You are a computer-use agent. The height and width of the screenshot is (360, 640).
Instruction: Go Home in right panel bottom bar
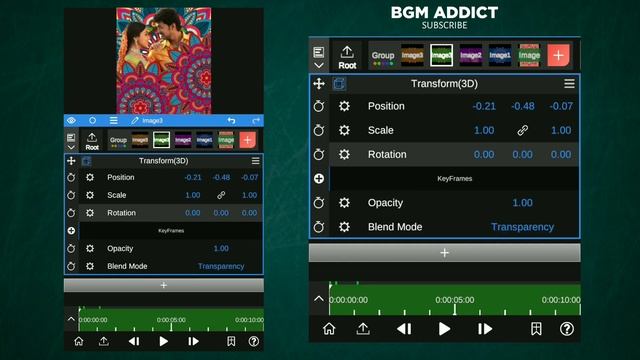point(329,329)
